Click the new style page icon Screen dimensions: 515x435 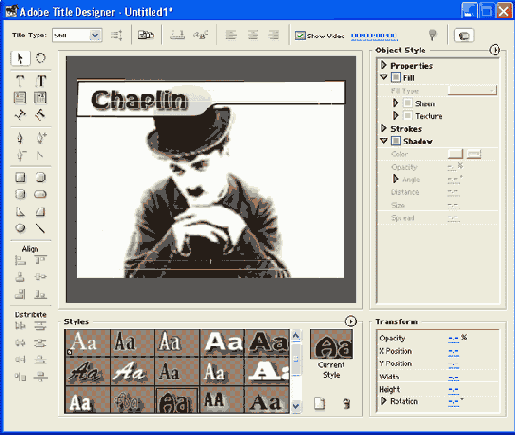pos(319,403)
